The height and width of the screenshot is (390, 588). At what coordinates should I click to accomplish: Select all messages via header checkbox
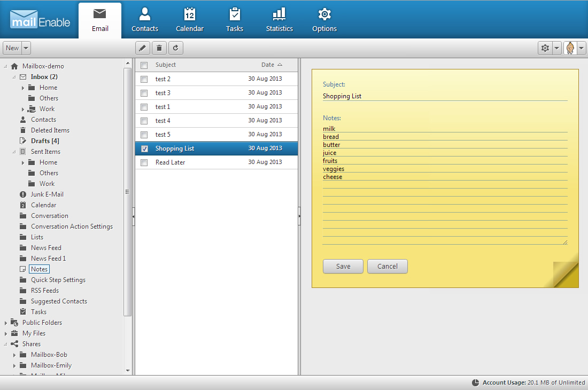[x=144, y=65]
